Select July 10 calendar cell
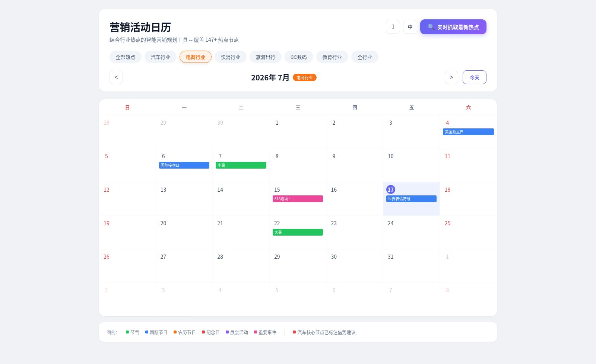The width and height of the screenshot is (596, 364). (412, 165)
